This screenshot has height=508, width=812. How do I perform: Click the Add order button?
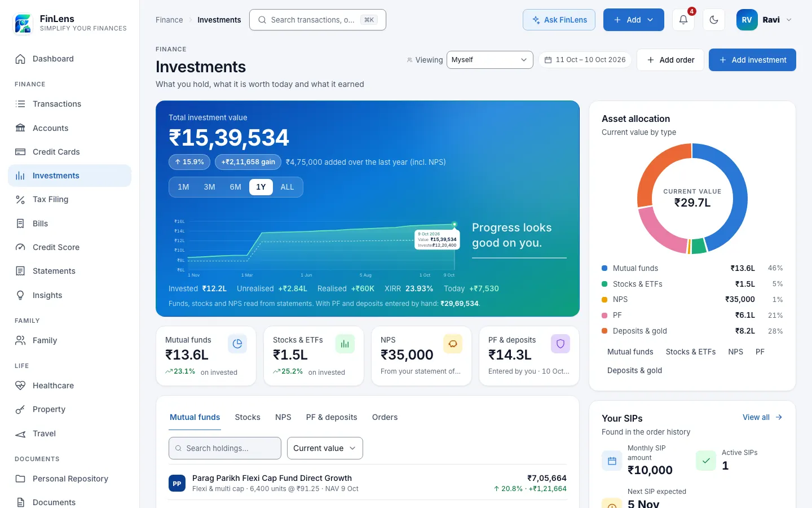point(670,60)
